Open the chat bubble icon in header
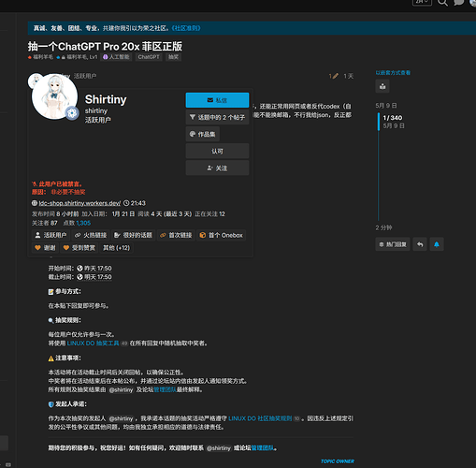This screenshot has width=476, height=468. click(x=458, y=3)
